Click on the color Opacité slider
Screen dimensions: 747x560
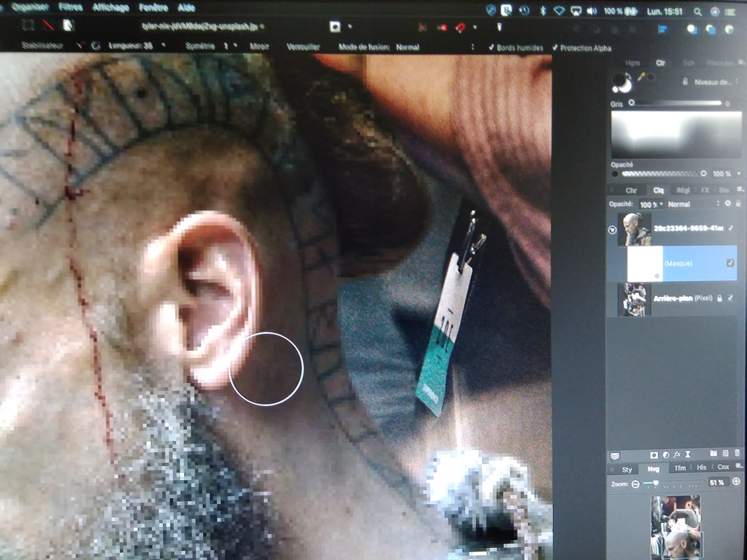664,174
